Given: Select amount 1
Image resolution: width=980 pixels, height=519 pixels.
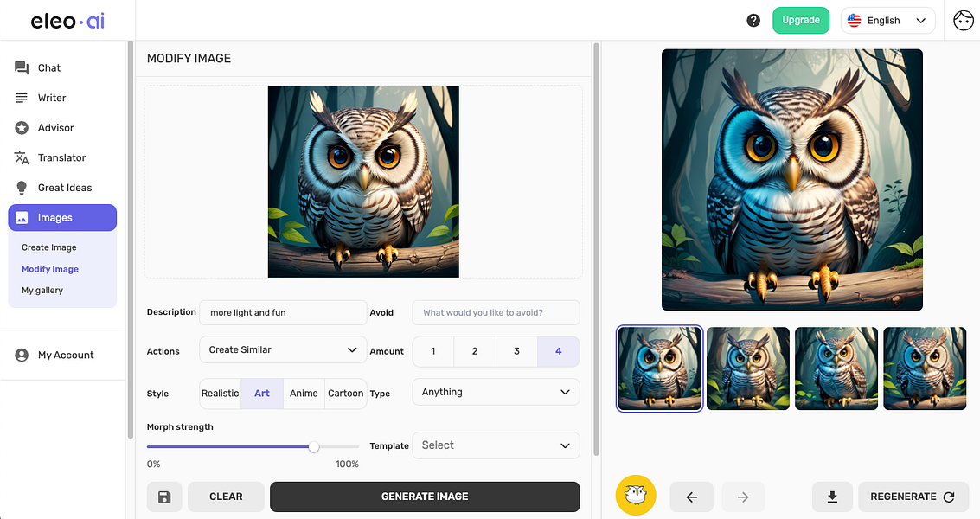Looking at the screenshot, I should (433, 351).
